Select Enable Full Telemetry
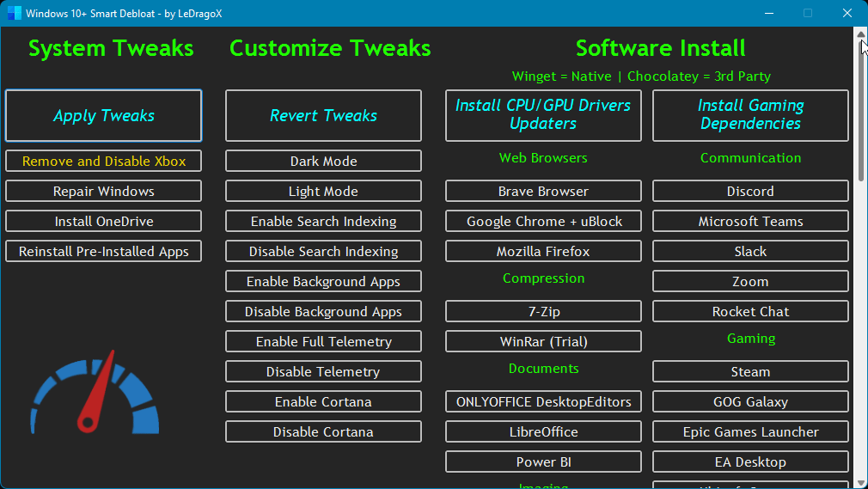Screen dimensions: 868x489 (323, 341)
